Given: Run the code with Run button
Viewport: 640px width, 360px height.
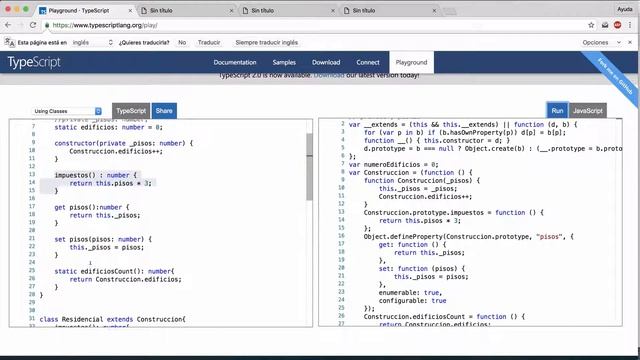Looking at the screenshot, I should 557,111.
